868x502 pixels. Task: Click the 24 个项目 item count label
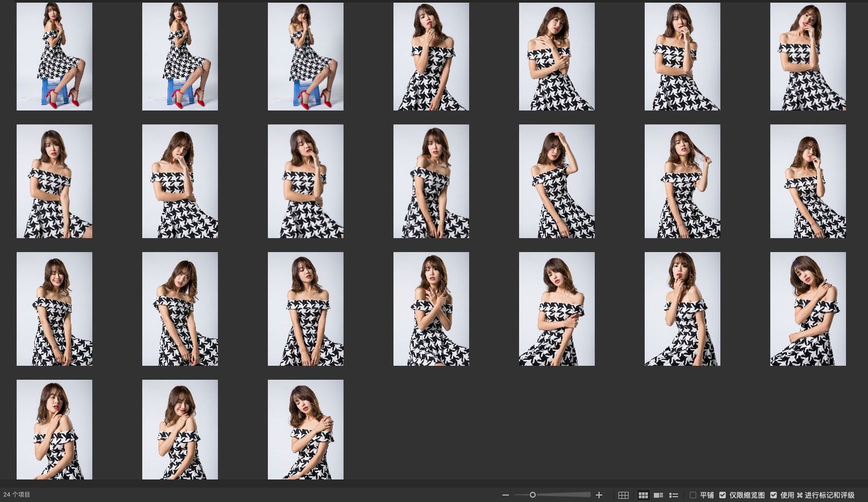17,495
